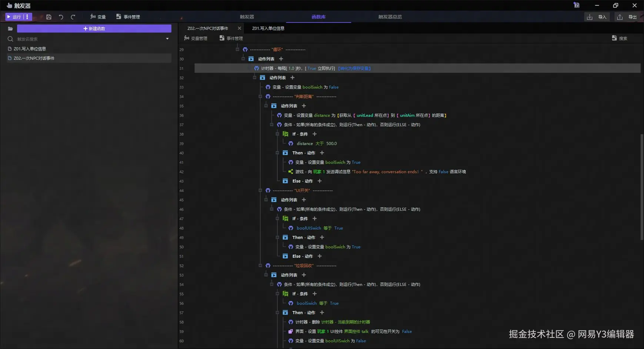Collapse the "循环" section on line 29
The image size is (644, 349).
pos(237,49)
